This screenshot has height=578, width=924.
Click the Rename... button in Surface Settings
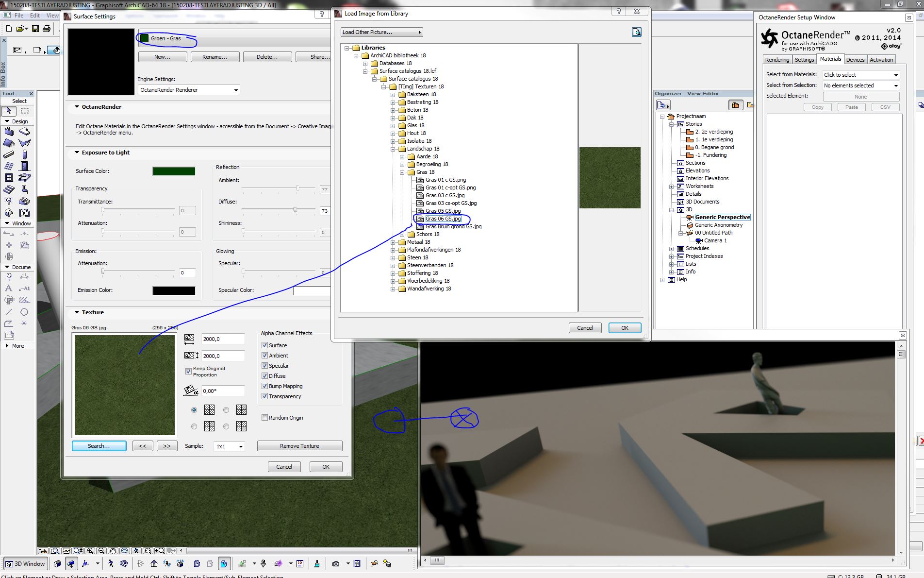point(215,57)
